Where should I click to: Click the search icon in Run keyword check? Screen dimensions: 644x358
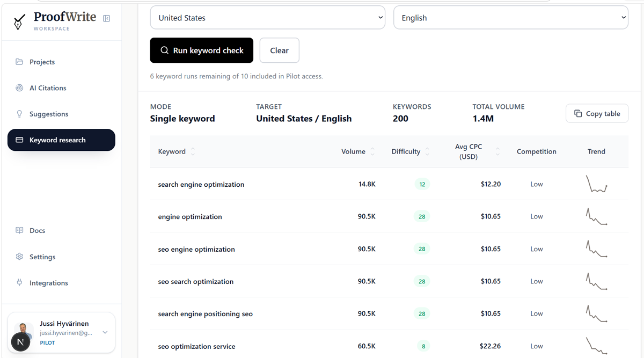pos(165,50)
